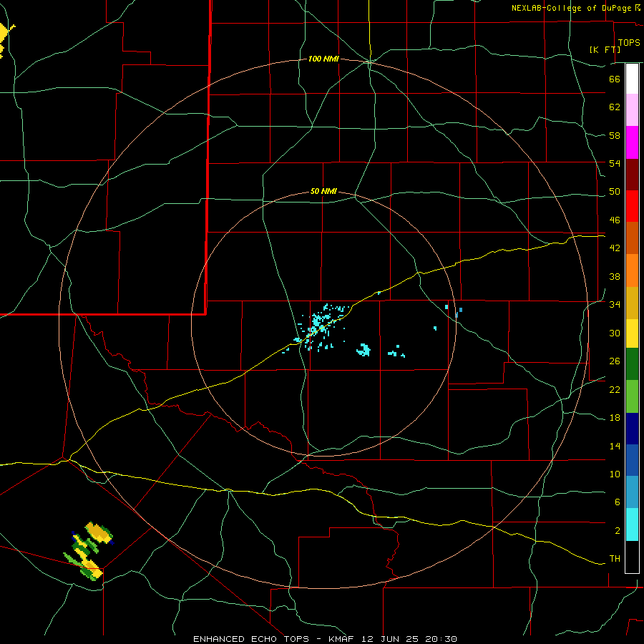Click the 34 legend value
Screen dimensions: 644x644
point(615,305)
